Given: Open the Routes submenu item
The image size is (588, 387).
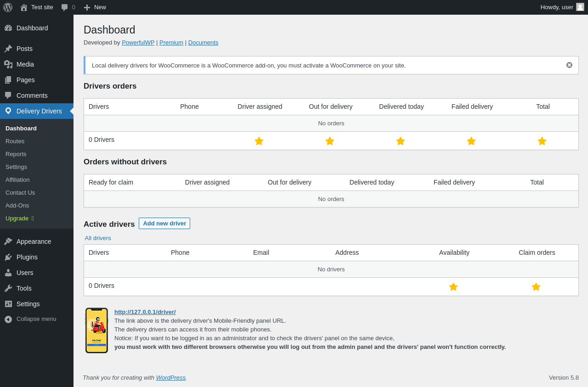Looking at the screenshot, I should [15, 141].
